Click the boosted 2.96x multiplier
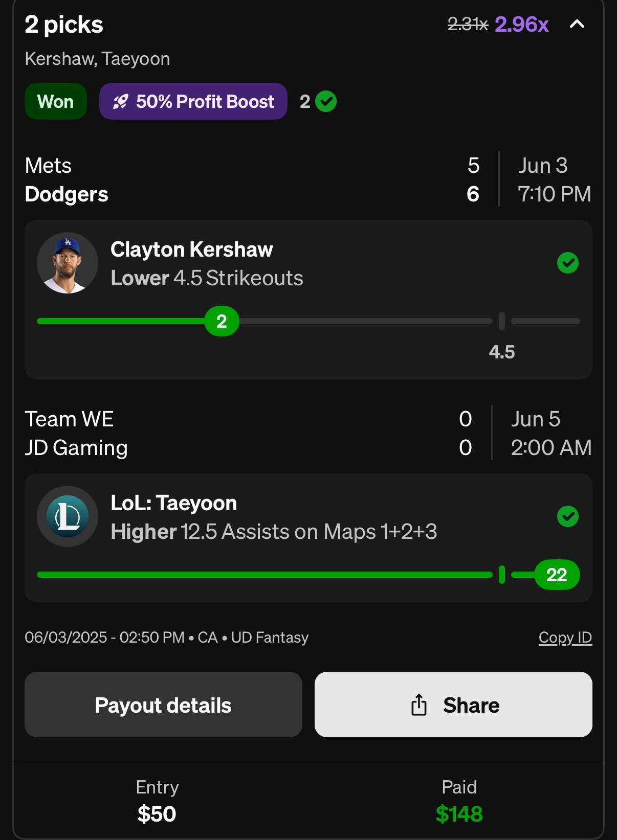 coord(521,25)
